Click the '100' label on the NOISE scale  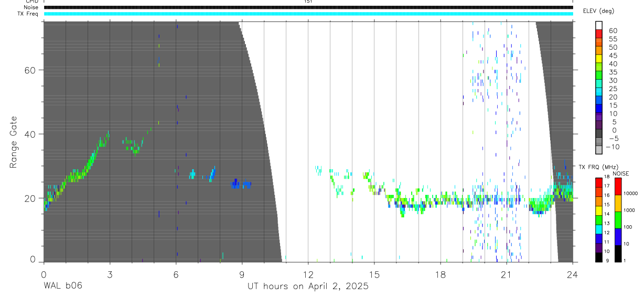[628, 227]
